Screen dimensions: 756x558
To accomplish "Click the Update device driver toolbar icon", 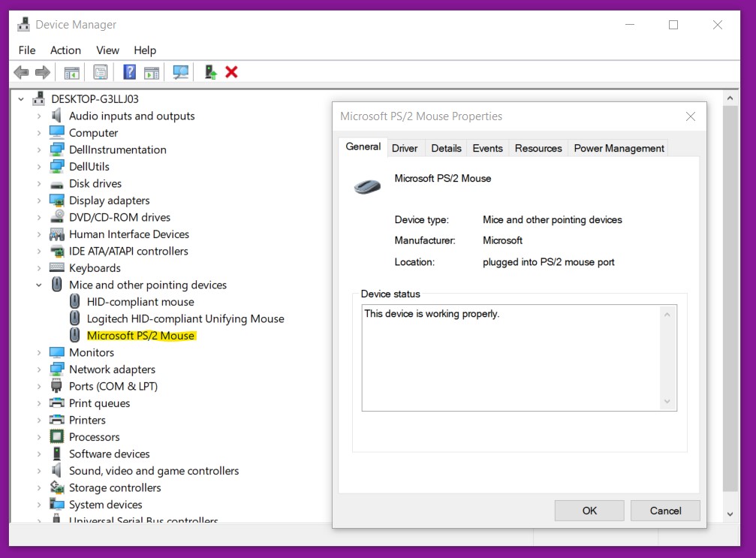I will 210,72.
